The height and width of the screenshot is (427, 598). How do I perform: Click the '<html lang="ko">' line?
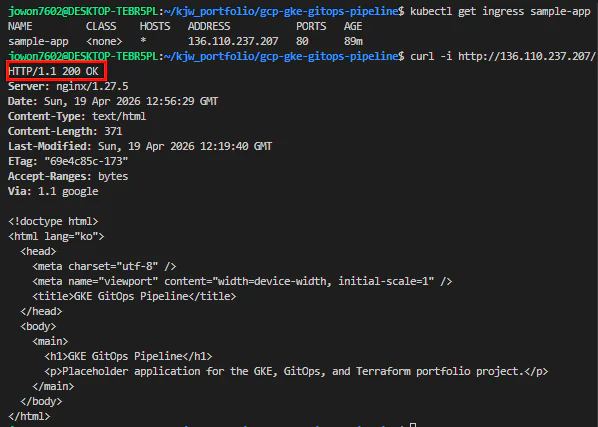point(56,236)
